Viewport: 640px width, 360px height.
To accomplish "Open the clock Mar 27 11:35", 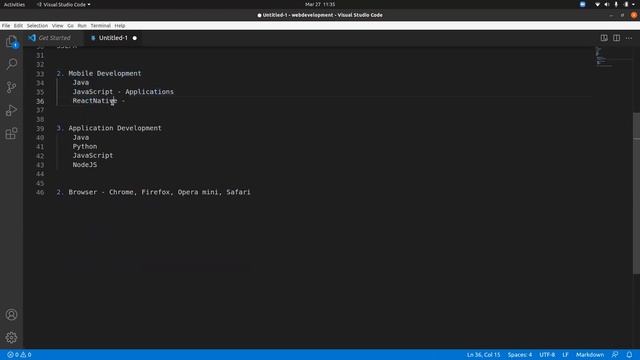I will (320, 4).
